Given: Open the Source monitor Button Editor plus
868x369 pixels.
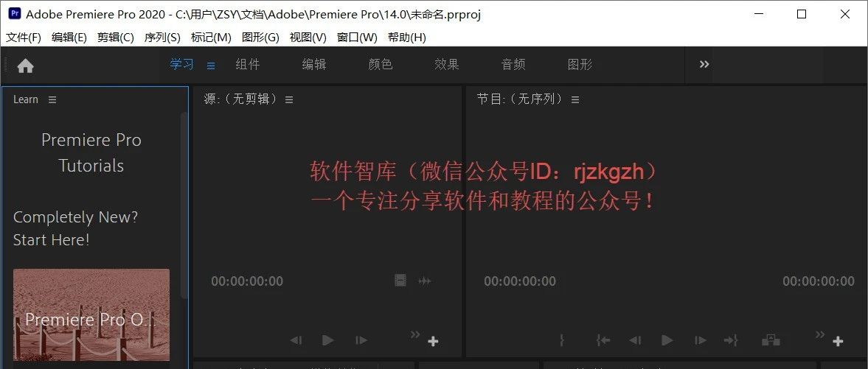Looking at the screenshot, I should point(434,341).
